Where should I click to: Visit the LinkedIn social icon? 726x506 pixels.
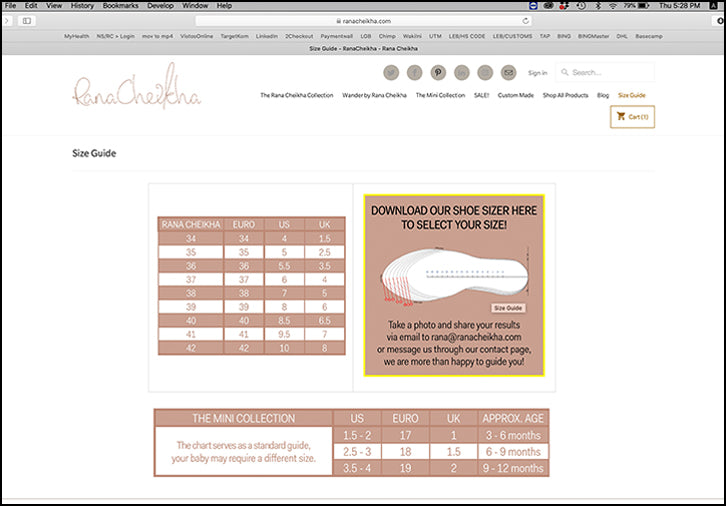pyautogui.click(x=461, y=72)
